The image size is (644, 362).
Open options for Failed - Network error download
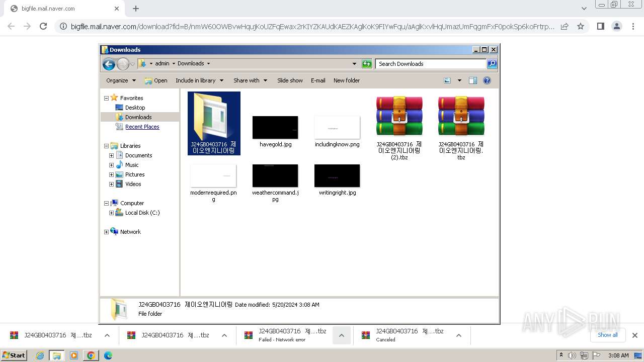click(x=342, y=335)
